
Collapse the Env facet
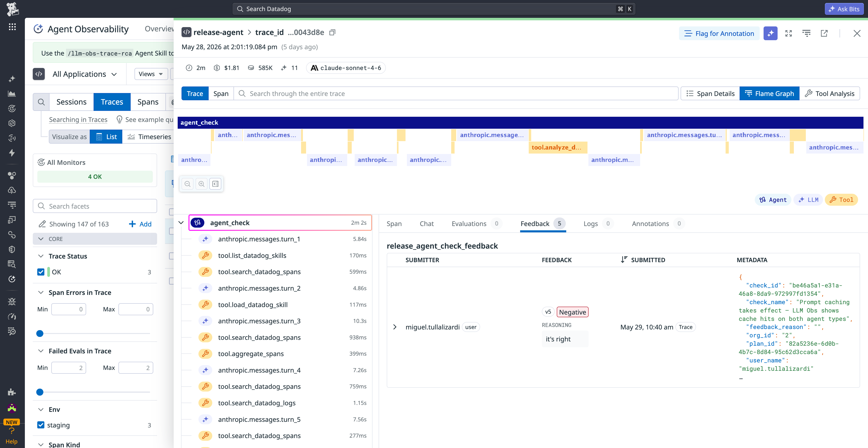click(x=41, y=410)
